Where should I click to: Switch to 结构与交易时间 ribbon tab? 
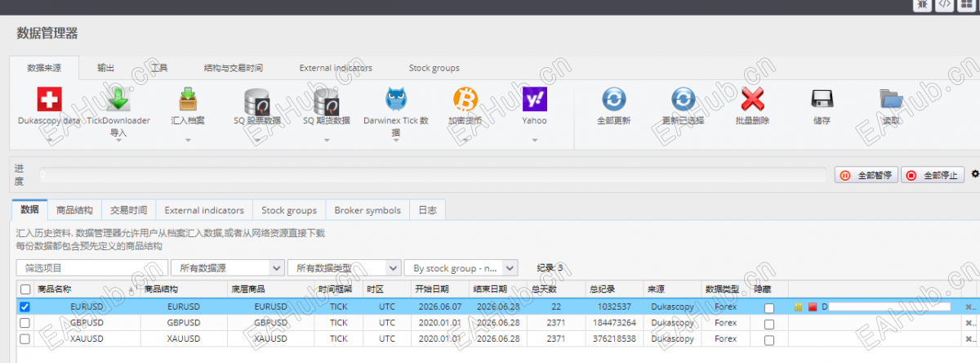(234, 68)
